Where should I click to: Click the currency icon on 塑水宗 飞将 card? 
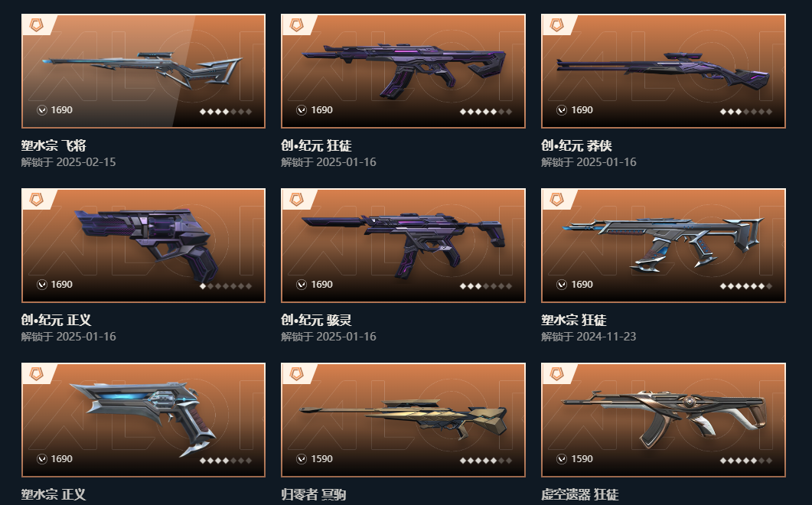[41, 110]
